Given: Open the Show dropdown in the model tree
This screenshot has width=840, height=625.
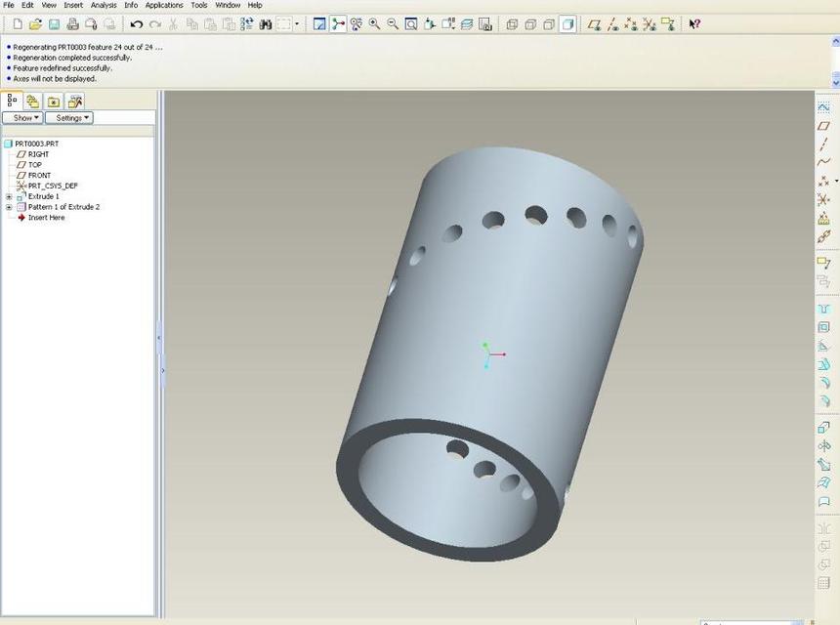Looking at the screenshot, I should click(22, 117).
